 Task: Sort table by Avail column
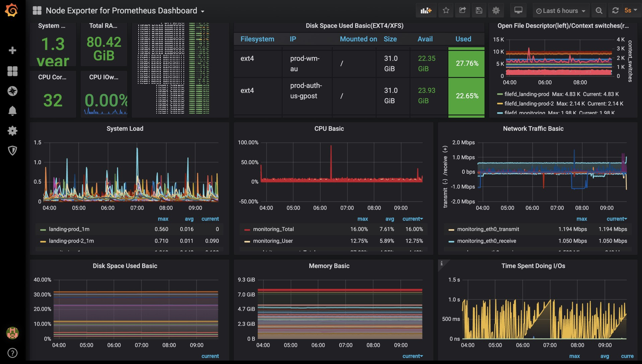(425, 39)
